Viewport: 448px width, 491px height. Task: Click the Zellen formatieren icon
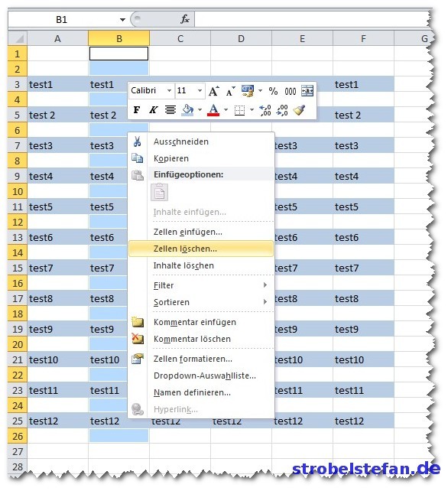point(138,359)
